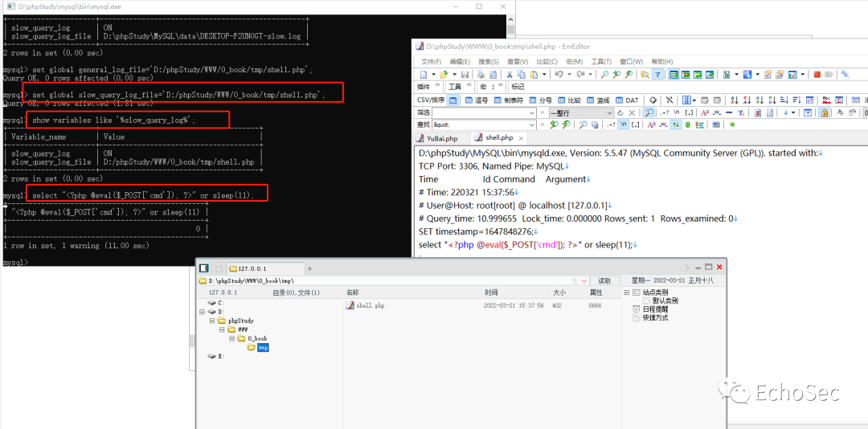Toggle incremental search magnifier on filter bar
This screenshot has width=868, height=429.
[x=649, y=112]
